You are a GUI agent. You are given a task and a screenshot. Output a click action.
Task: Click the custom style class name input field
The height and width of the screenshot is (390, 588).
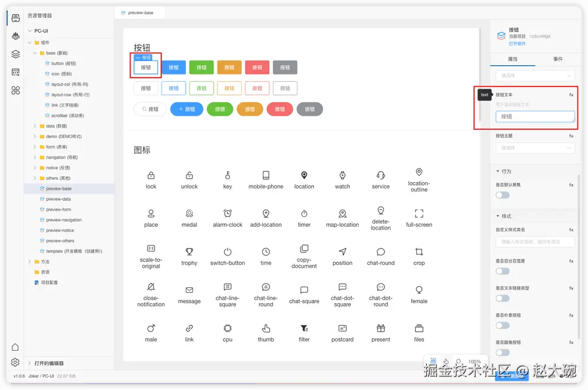(x=534, y=241)
